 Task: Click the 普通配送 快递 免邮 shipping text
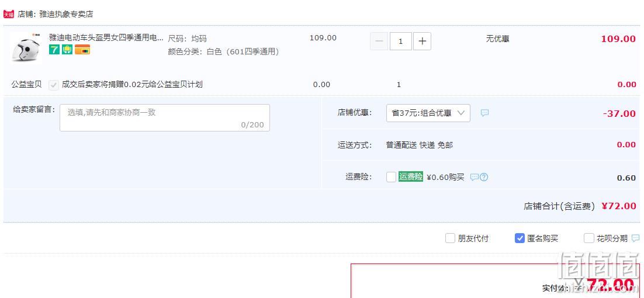pos(420,145)
